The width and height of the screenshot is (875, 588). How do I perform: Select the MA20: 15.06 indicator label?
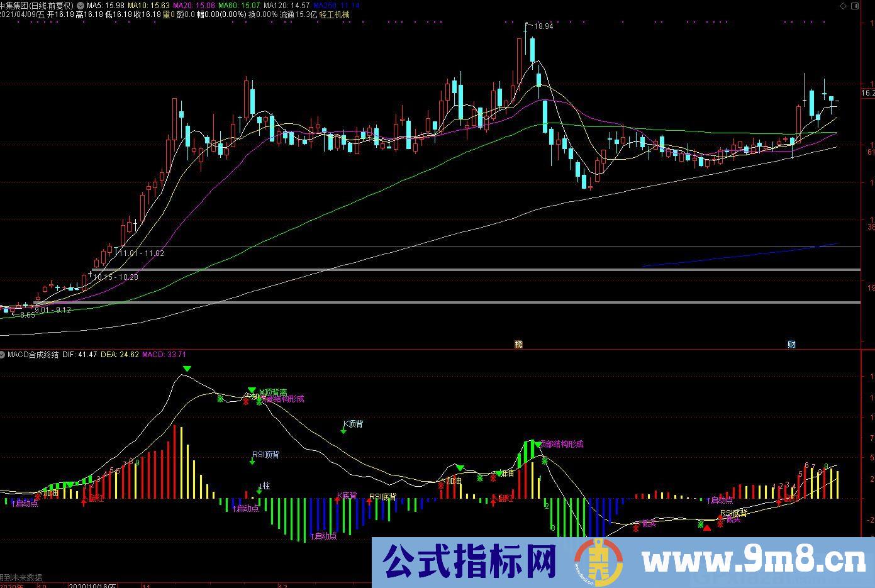pos(195,5)
